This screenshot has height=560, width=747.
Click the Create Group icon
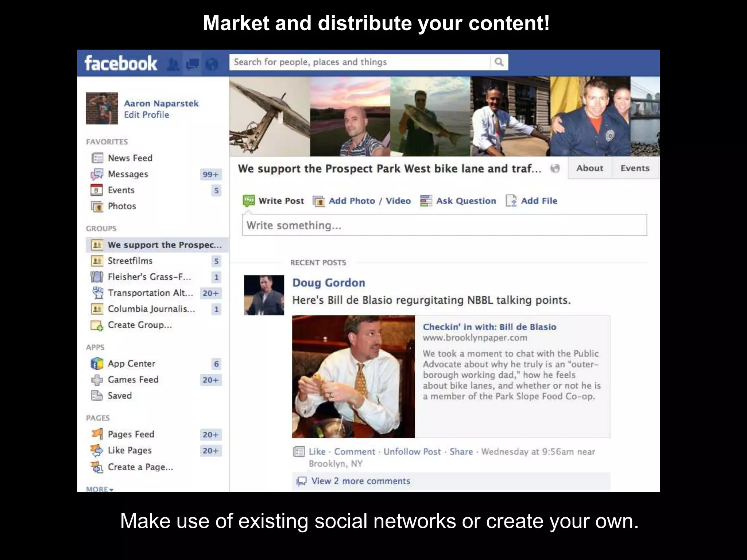click(x=97, y=325)
